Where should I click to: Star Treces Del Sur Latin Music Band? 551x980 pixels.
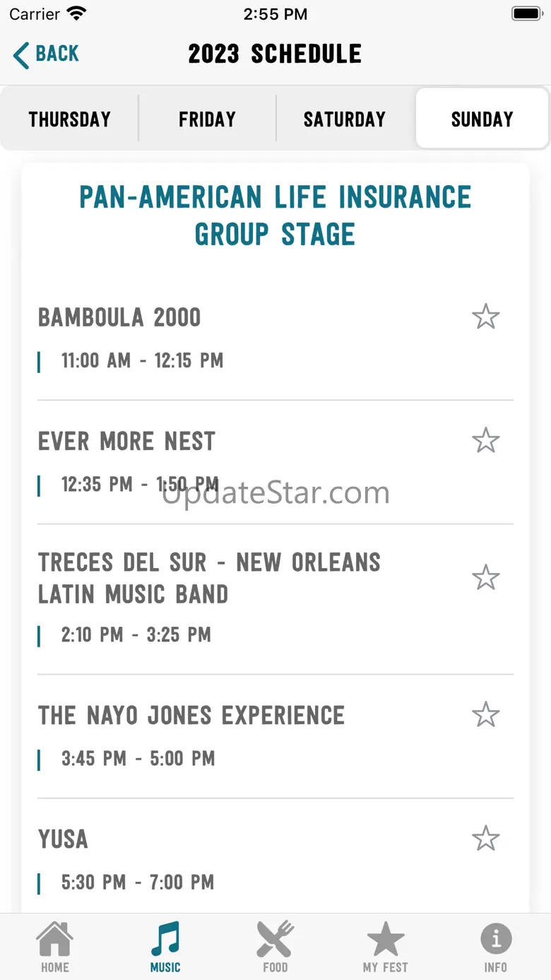point(486,577)
